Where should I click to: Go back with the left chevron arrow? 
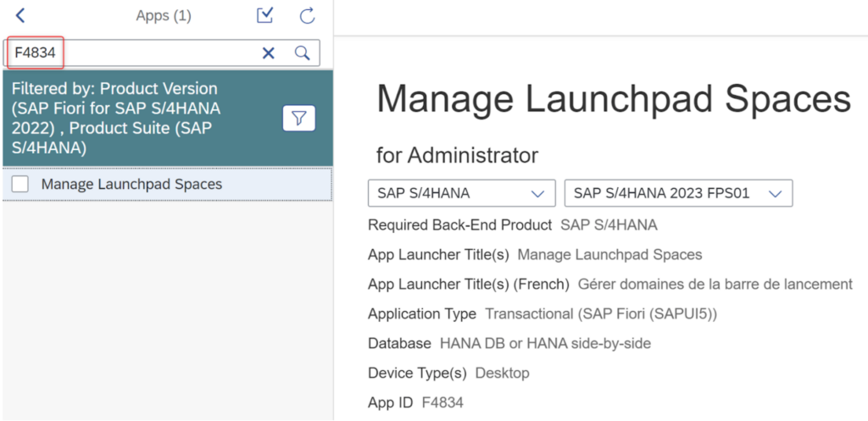20,15
